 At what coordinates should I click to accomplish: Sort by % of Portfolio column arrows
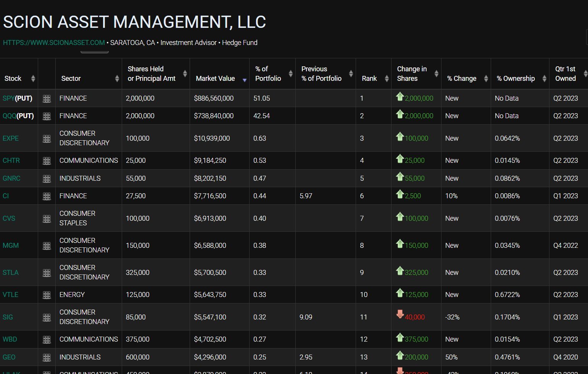click(x=291, y=74)
